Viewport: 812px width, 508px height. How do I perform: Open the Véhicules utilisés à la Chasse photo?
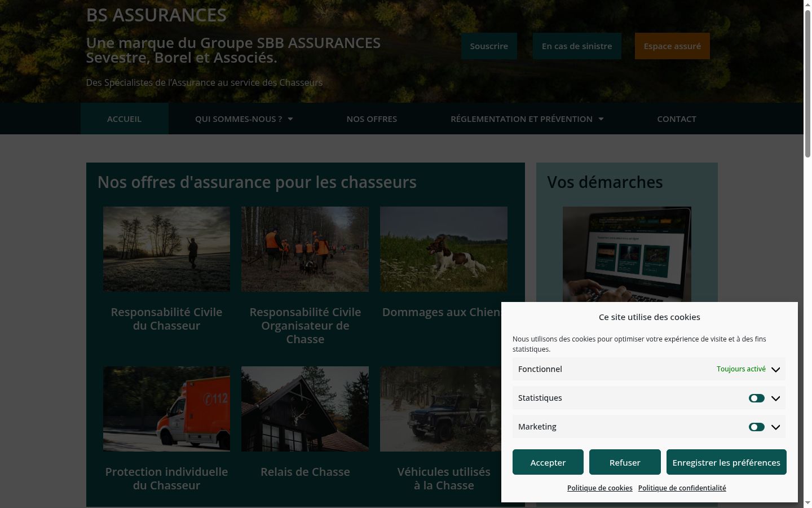[440, 409]
